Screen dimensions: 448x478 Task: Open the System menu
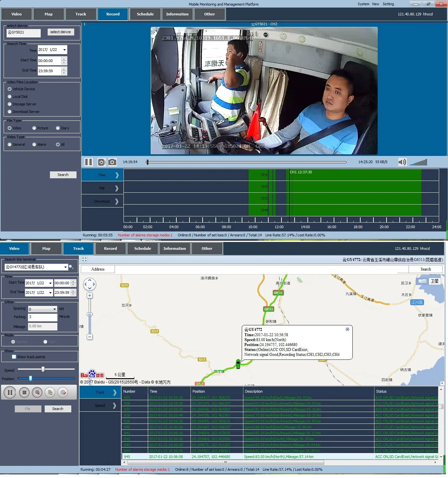tap(363, 4)
